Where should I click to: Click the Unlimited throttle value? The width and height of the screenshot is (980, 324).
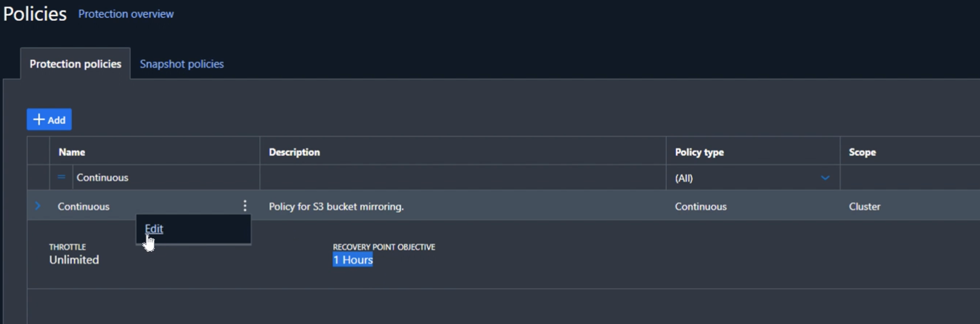point(74,260)
